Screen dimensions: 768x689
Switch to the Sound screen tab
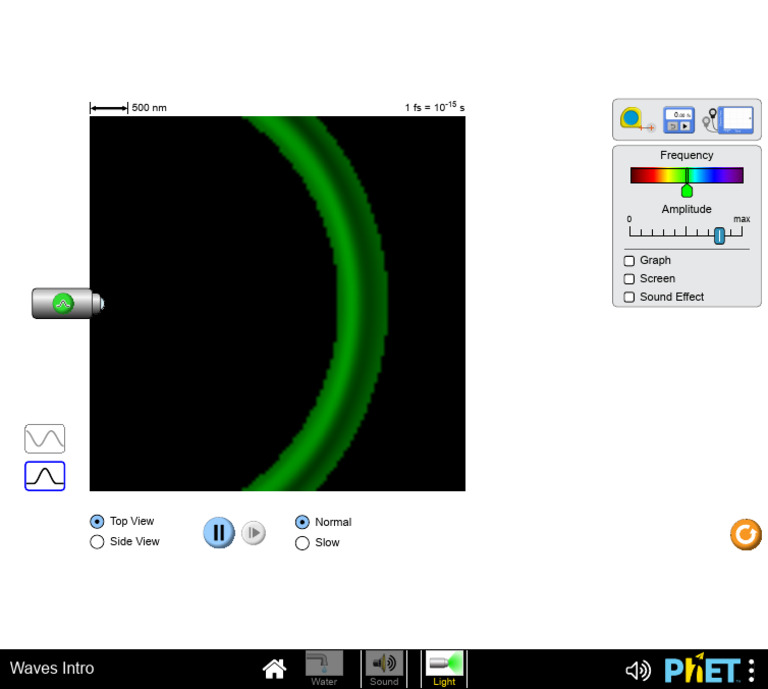[384, 668]
